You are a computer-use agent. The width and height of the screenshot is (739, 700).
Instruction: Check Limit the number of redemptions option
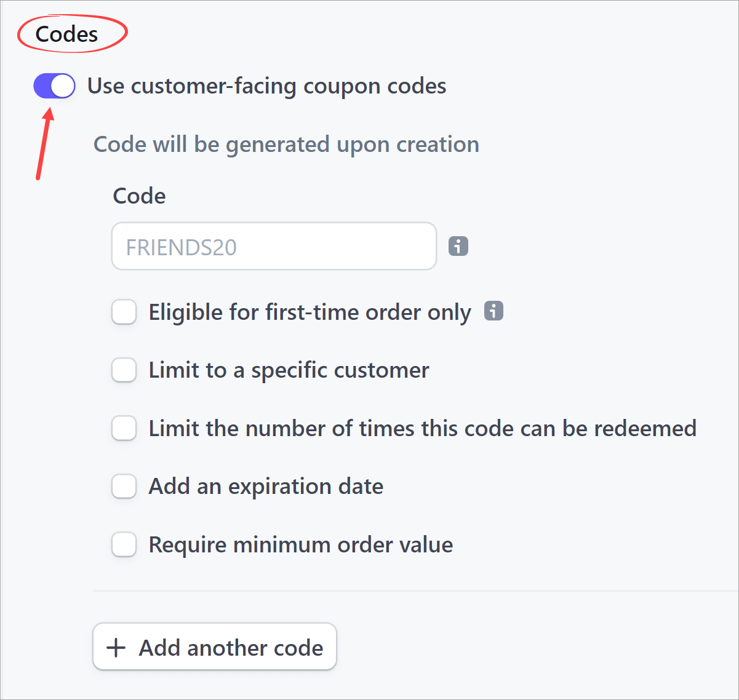pos(124,428)
